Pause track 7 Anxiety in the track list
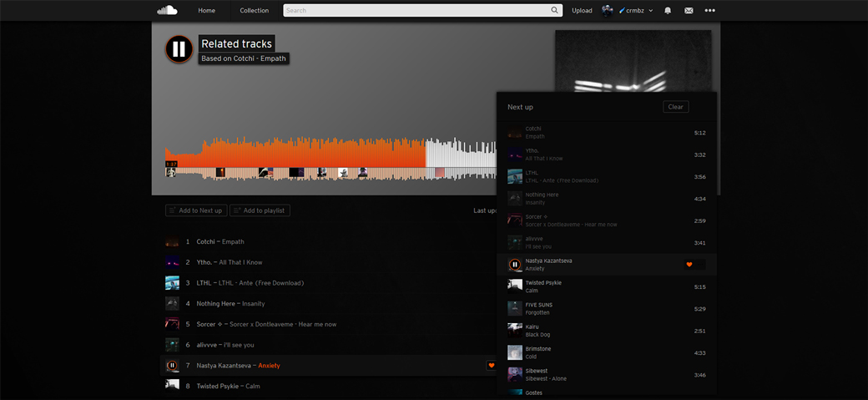 click(172, 366)
